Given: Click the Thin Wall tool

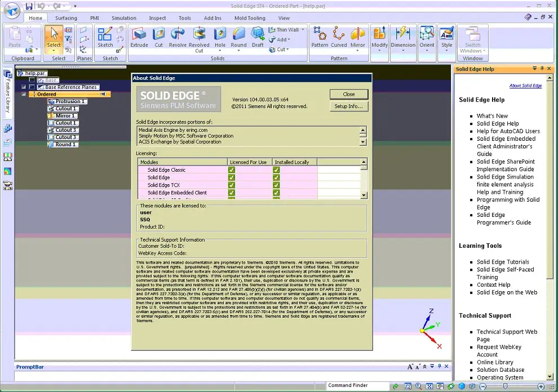Looking at the screenshot, I should click(x=284, y=30).
